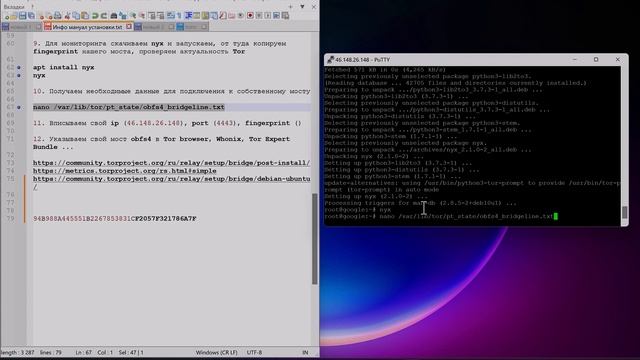Open Find with binoculars icon
640x360 pixels.
(x=113, y=16)
